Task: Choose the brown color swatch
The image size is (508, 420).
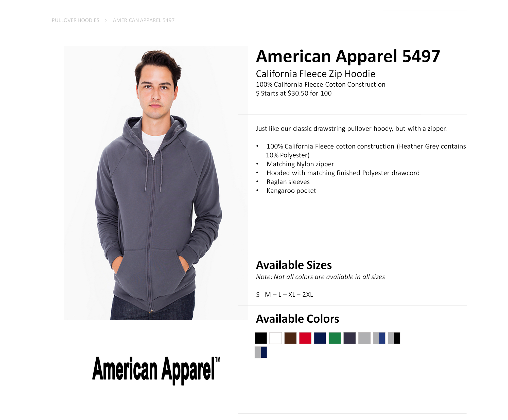Action: (290, 338)
